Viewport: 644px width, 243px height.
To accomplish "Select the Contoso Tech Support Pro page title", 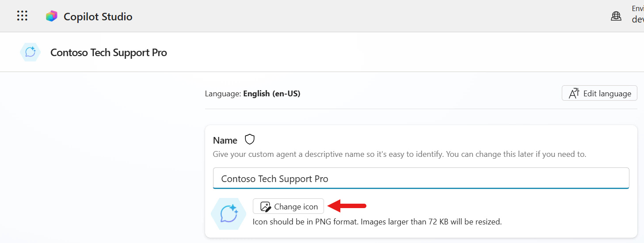I will [x=109, y=53].
